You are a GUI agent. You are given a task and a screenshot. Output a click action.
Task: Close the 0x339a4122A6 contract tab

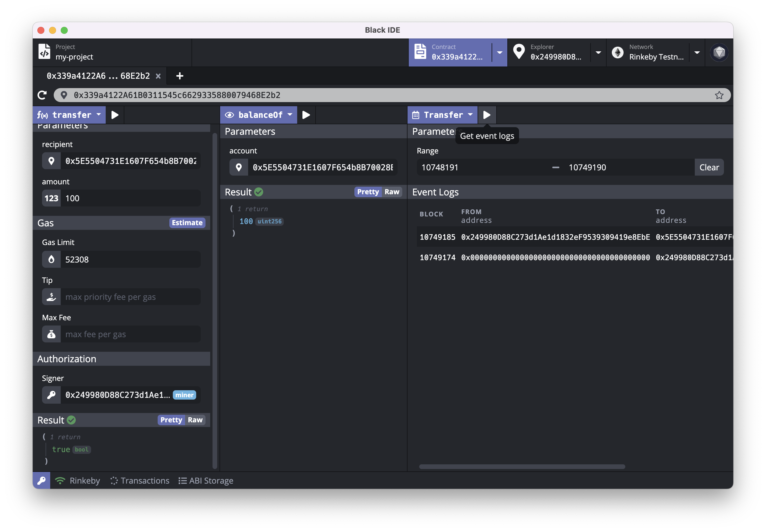158,76
